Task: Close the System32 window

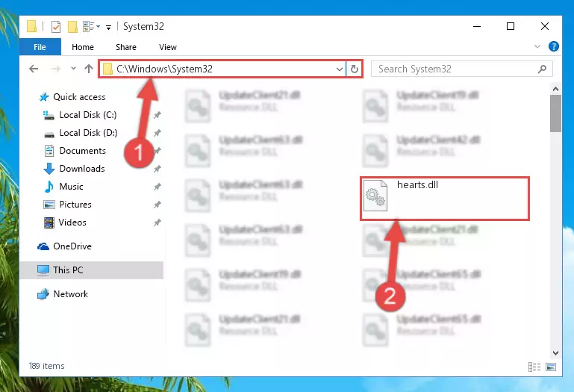Action: pos(545,26)
